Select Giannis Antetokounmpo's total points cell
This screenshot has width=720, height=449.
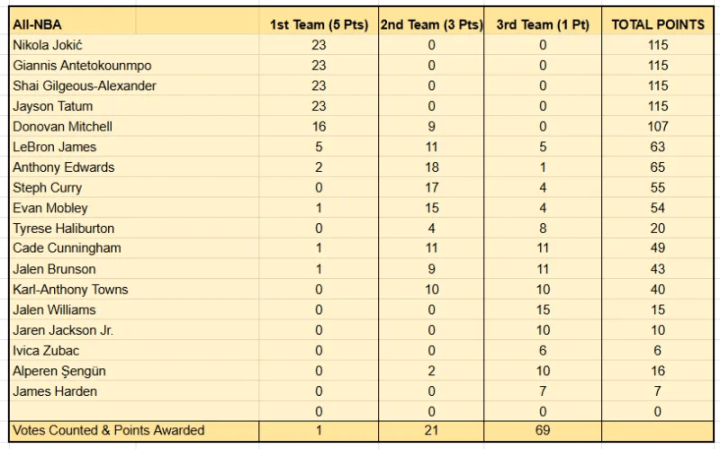(658, 65)
